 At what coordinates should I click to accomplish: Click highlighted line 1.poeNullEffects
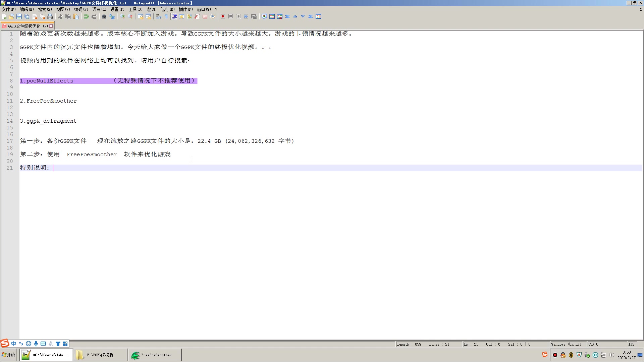point(108,80)
